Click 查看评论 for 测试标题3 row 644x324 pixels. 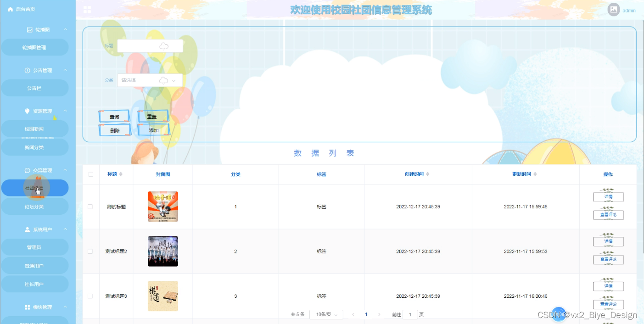[608, 304]
